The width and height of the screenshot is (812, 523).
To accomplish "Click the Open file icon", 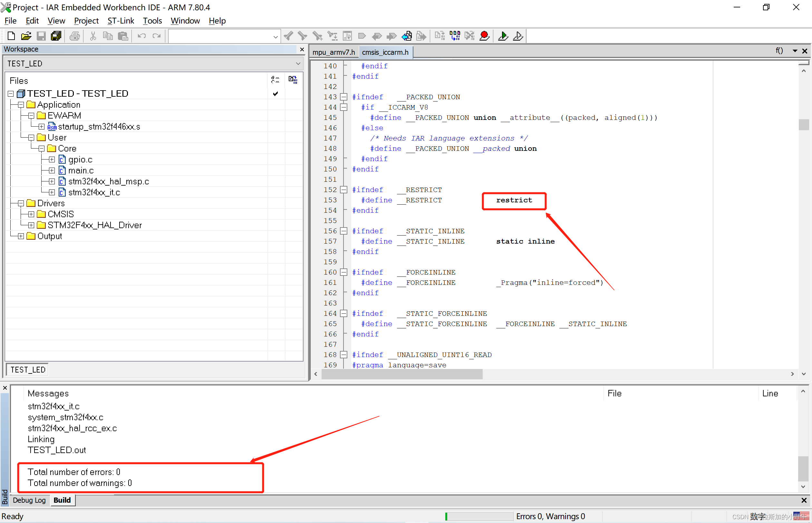I will (x=26, y=36).
